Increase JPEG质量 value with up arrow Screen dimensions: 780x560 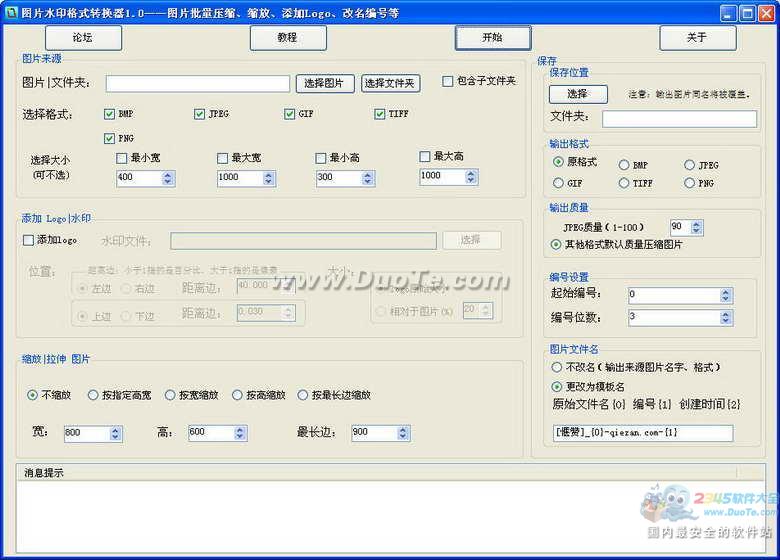pyautogui.click(x=697, y=224)
